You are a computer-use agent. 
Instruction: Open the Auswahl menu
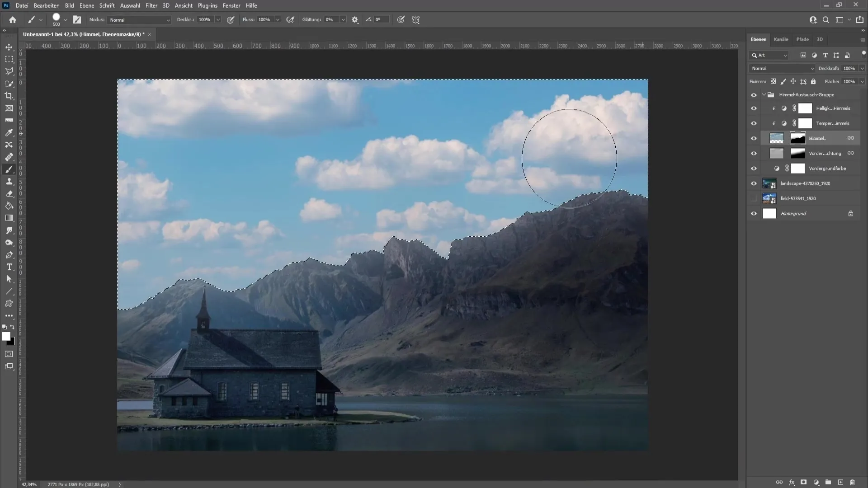[x=130, y=5]
